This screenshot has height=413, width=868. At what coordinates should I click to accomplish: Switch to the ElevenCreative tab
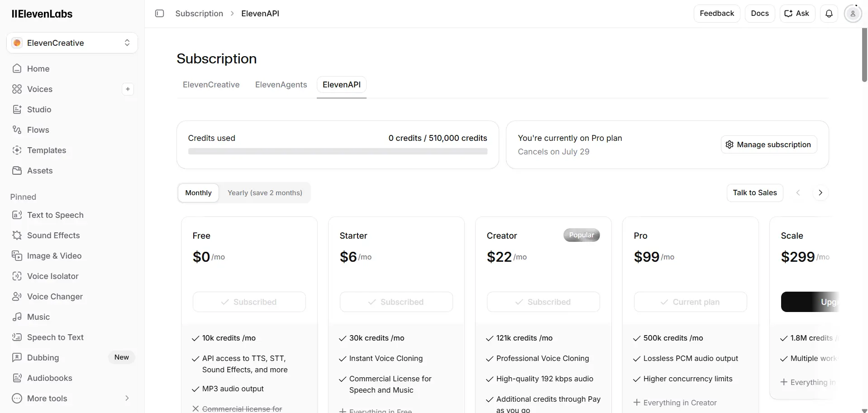coord(211,85)
